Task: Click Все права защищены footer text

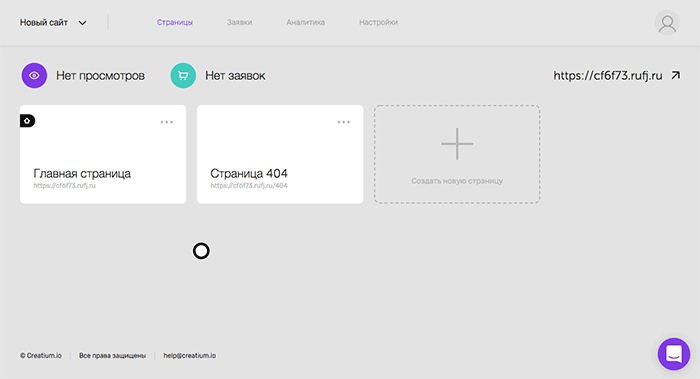Action: pos(112,355)
